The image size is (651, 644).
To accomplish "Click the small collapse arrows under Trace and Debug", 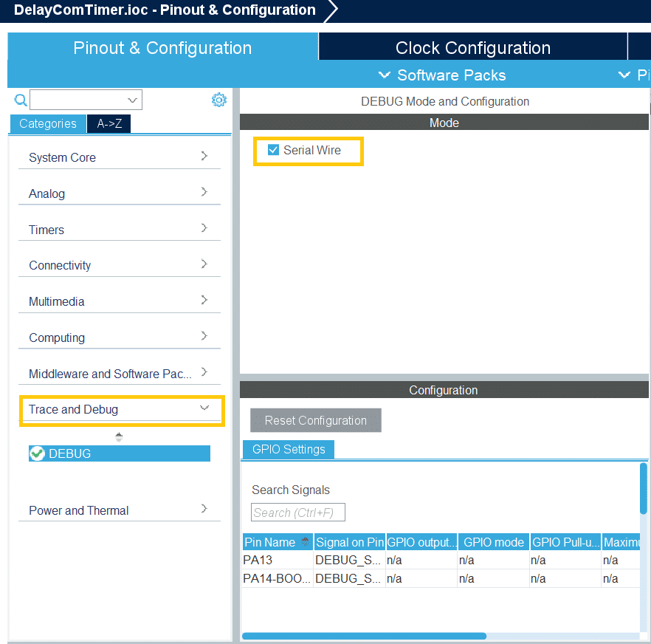I will [119, 436].
